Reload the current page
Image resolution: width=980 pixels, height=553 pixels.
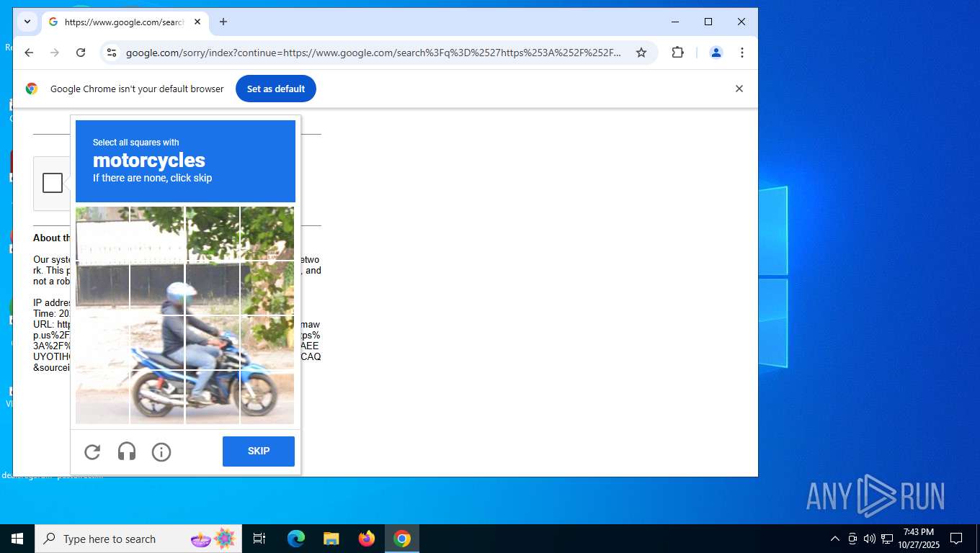[x=81, y=53]
